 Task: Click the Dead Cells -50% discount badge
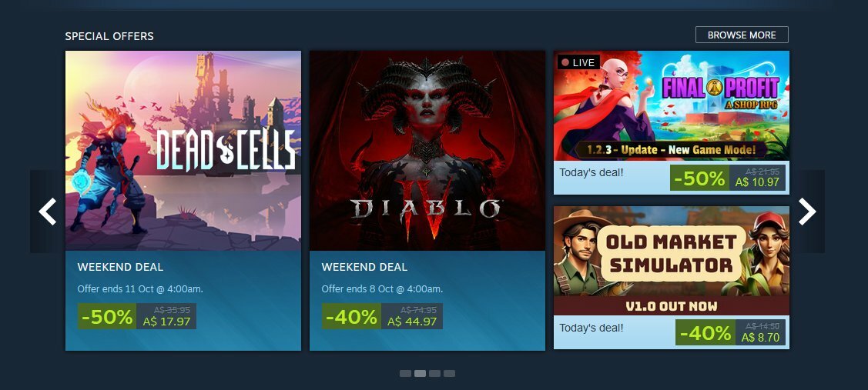[x=107, y=316]
